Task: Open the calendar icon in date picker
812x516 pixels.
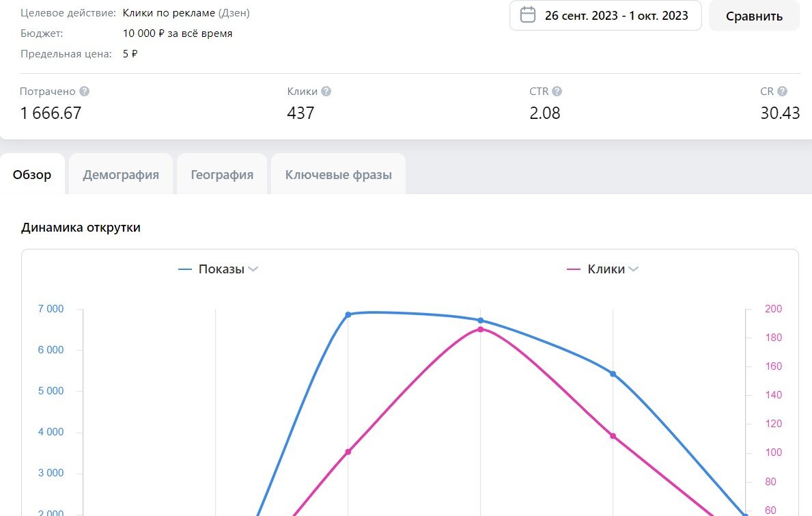Action: coord(527,14)
